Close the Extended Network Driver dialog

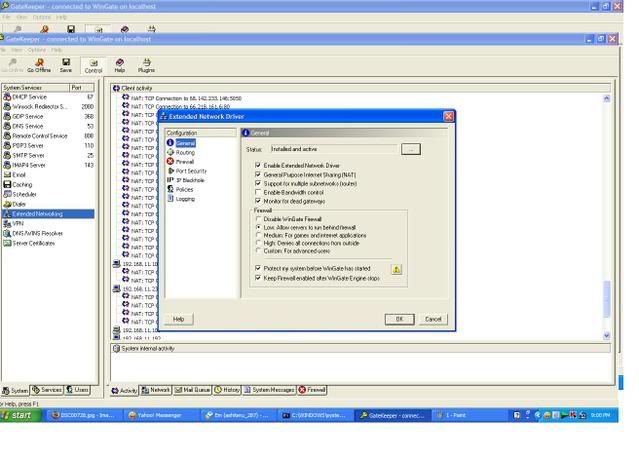[448, 117]
